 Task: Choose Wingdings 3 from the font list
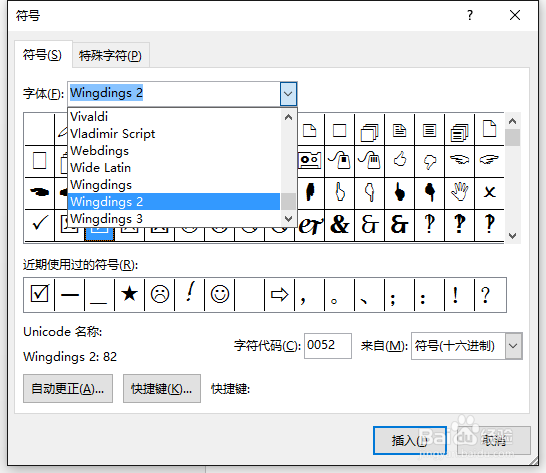pyautogui.click(x=174, y=219)
